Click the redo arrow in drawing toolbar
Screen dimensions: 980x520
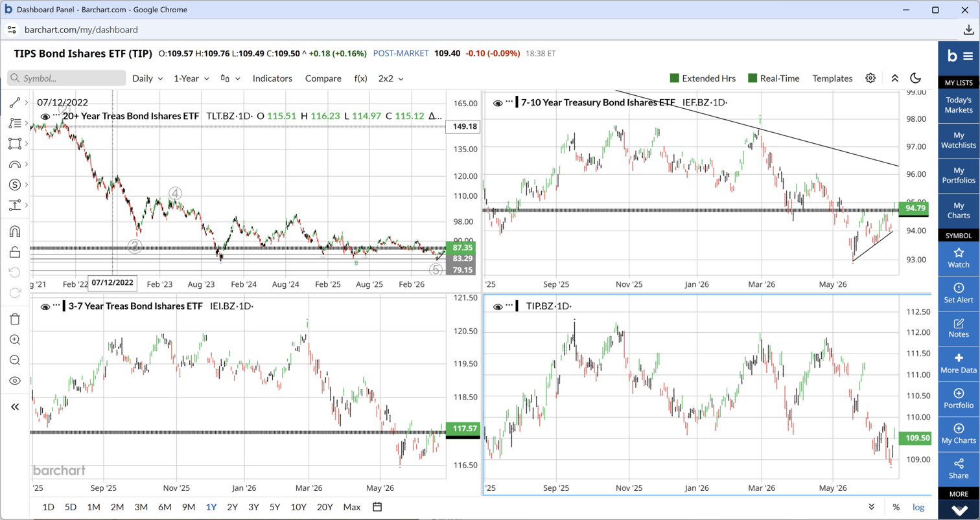(14, 293)
